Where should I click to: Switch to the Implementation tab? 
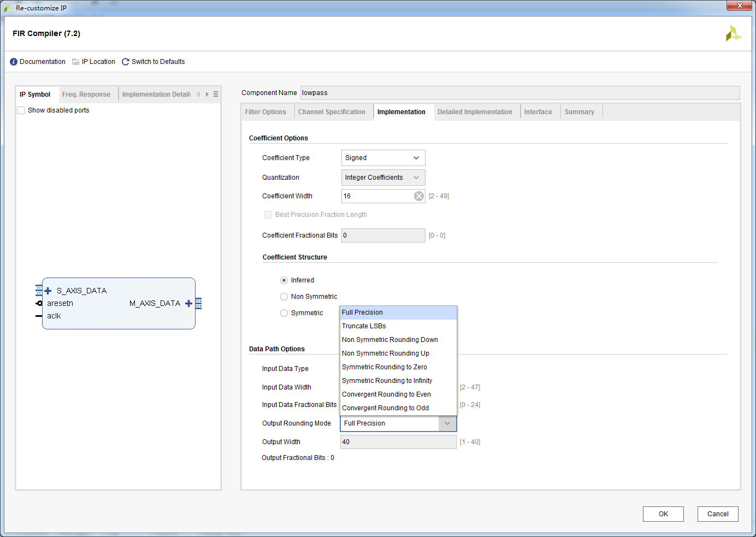pyautogui.click(x=401, y=112)
